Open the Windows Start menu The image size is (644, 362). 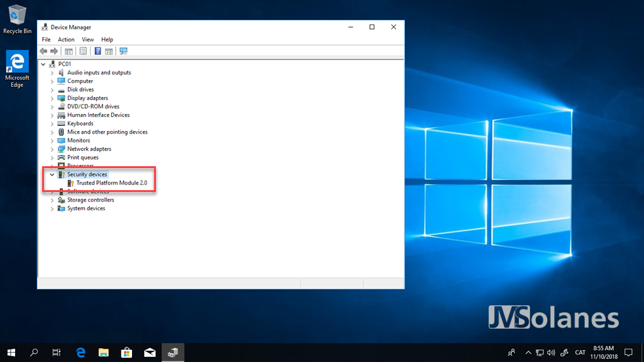coord(11,353)
